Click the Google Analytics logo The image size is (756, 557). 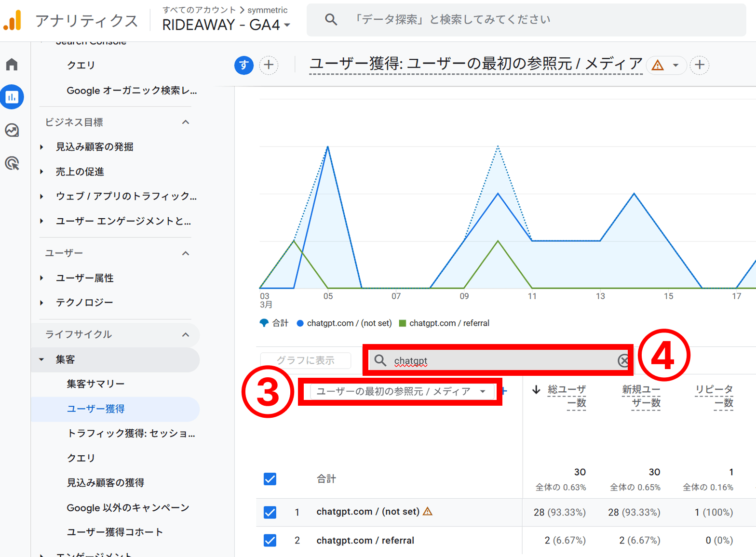[x=13, y=20]
